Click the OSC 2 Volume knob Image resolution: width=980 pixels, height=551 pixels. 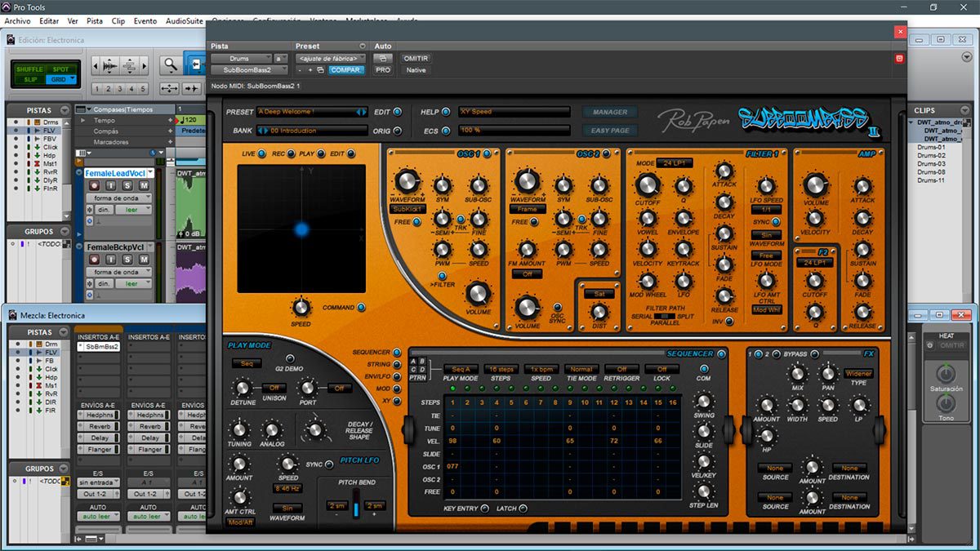pyautogui.click(x=527, y=307)
